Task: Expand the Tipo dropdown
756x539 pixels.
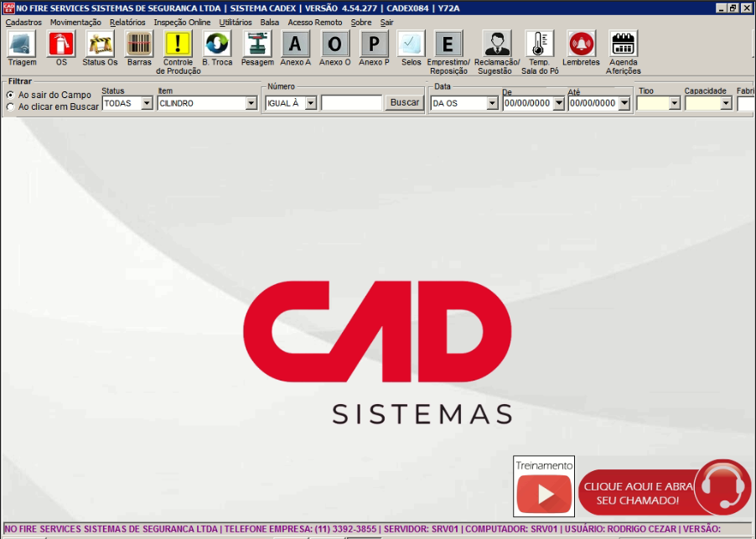Action: [x=675, y=103]
